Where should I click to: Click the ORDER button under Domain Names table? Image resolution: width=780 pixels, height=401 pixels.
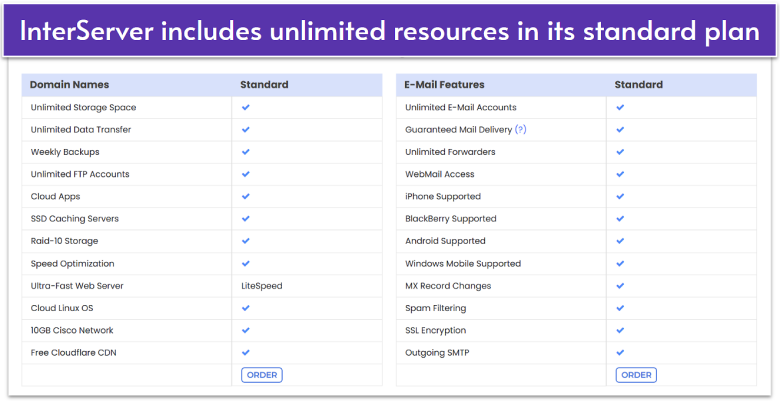coord(262,375)
